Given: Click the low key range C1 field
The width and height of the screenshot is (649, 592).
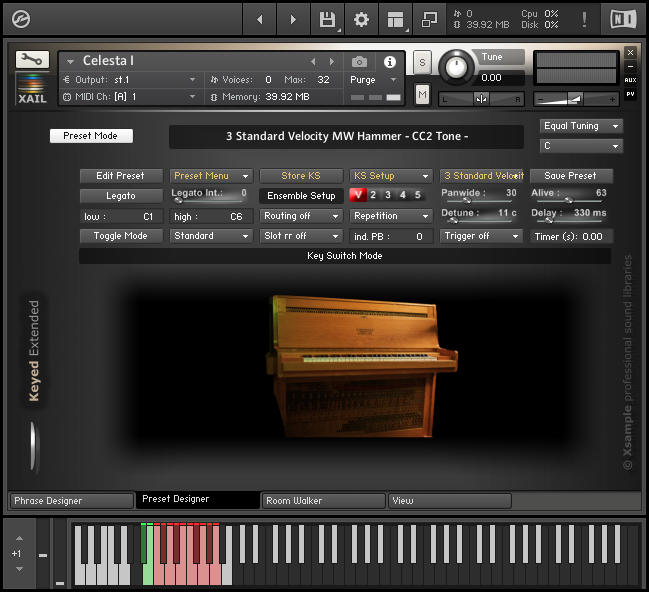Looking at the screenshot, I should 121,217.
